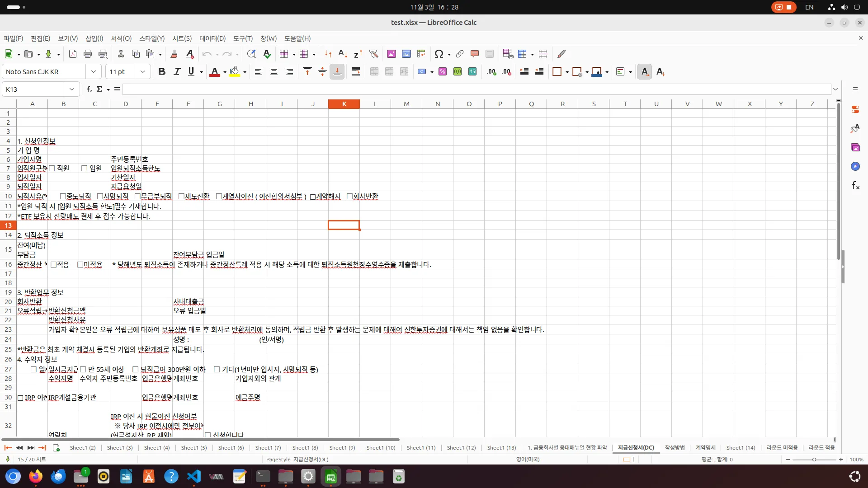Insert a hyperlink
868x488 pixels.
coord(459,54)
